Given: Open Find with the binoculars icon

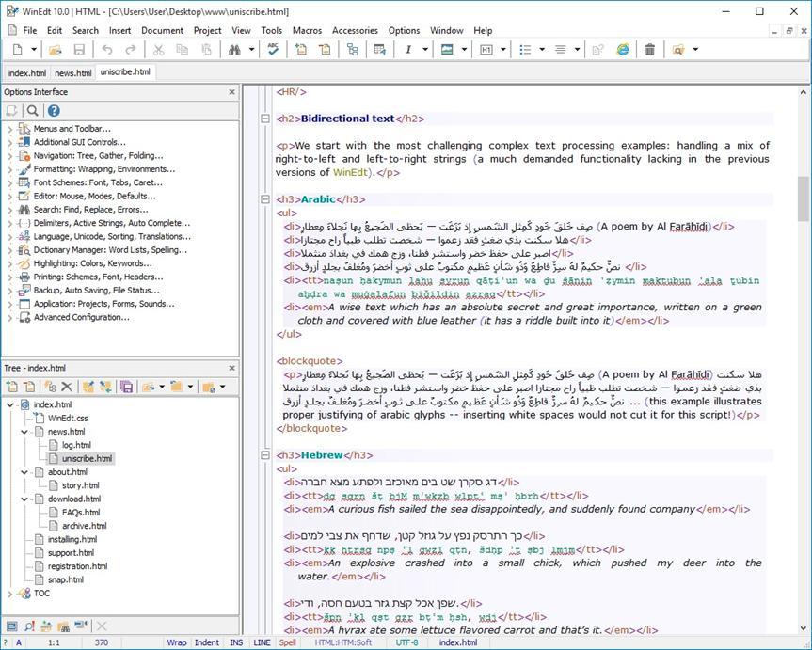Looking at the screenshot, I should coord(234,50).
